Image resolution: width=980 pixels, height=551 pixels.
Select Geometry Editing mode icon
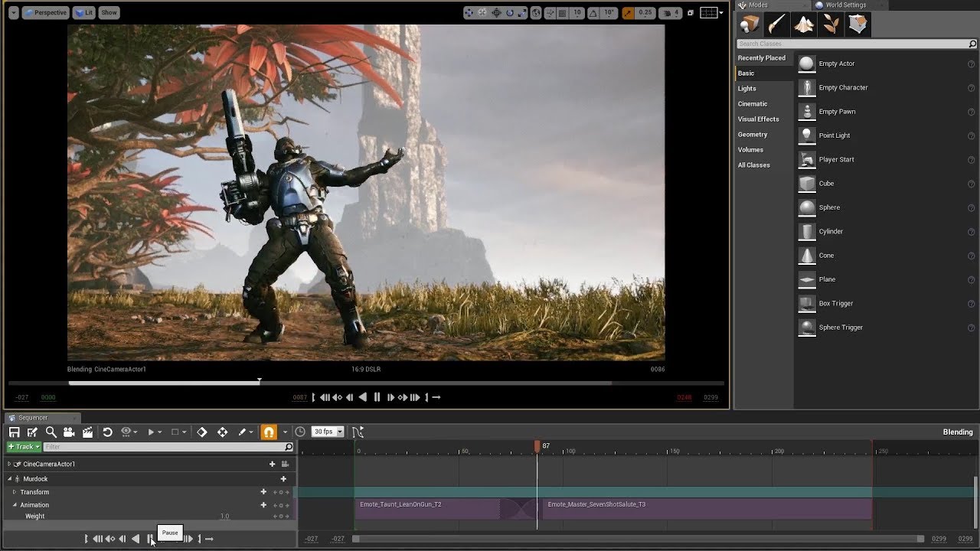coord(857,24)
